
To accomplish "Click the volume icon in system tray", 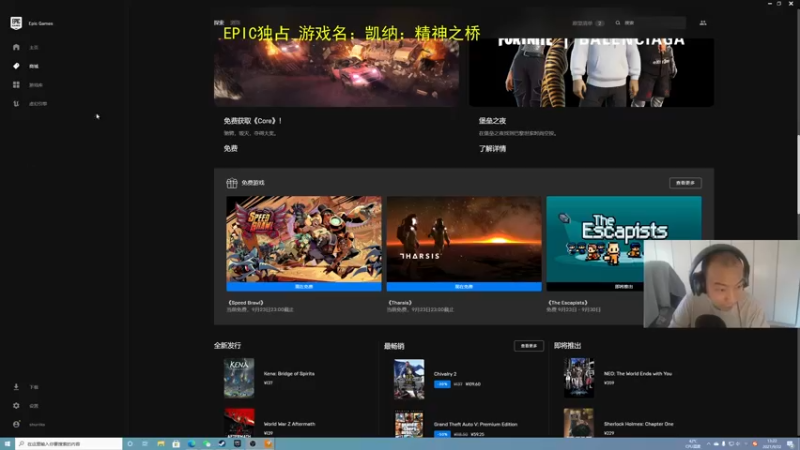I will [x=738, y=444].
